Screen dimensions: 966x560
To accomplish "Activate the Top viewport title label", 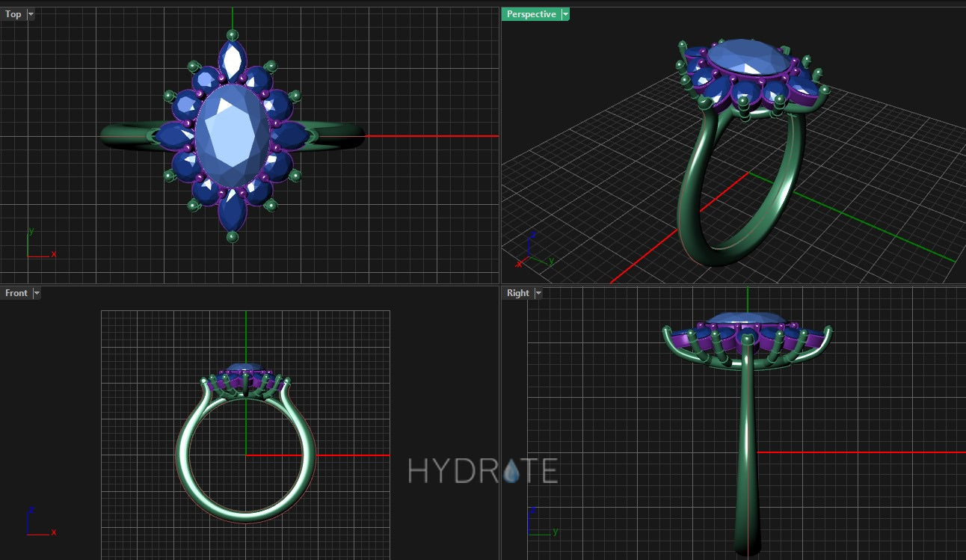I will tap(13, 14).
